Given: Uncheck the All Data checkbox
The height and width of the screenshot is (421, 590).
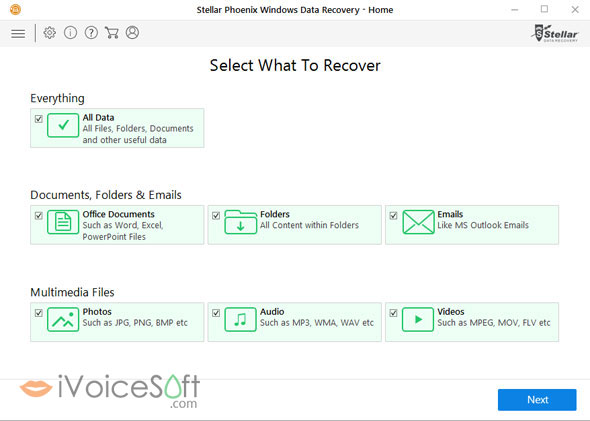Looking at the screenshot, I should click(x=38, y=119).
